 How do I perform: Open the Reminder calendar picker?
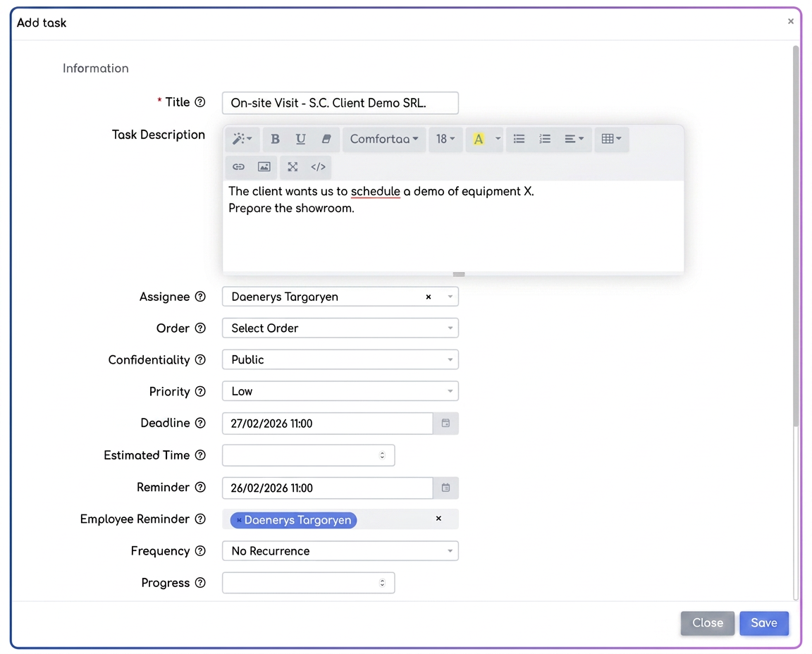click(445, 488)
